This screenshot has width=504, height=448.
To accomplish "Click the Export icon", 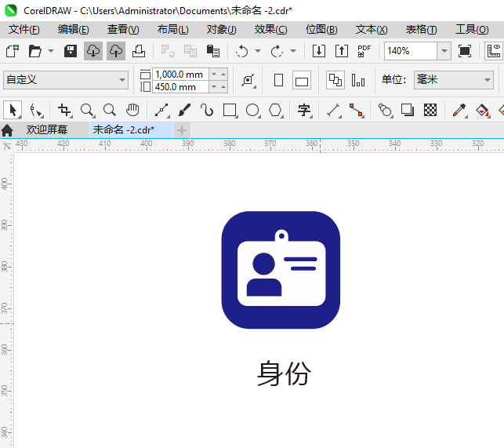I will point(342,51).
